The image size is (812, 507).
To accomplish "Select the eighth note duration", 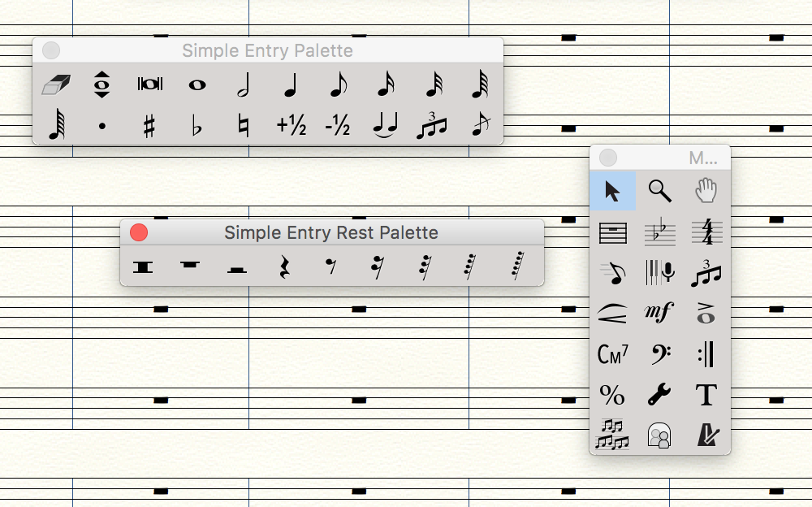I will (338, 84).
